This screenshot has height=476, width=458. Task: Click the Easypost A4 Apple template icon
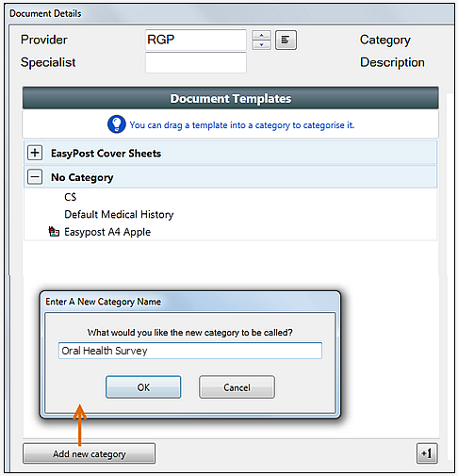[54, 232]
